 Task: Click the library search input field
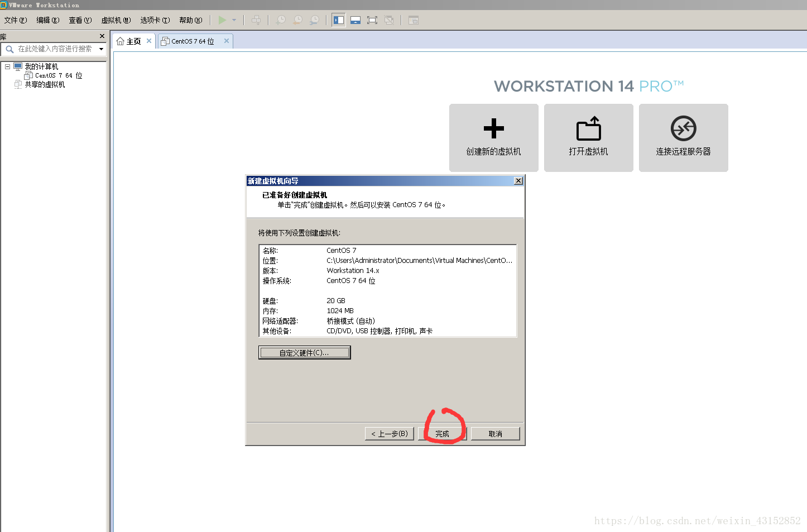55,49
